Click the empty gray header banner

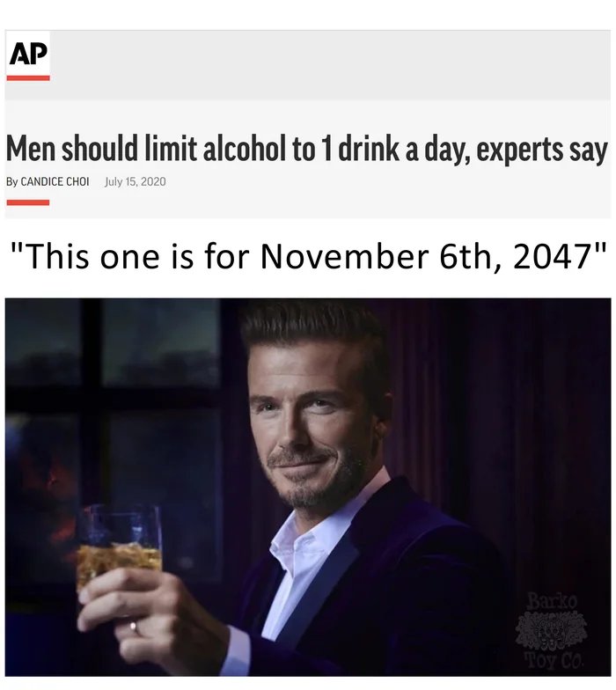(330, 65)
